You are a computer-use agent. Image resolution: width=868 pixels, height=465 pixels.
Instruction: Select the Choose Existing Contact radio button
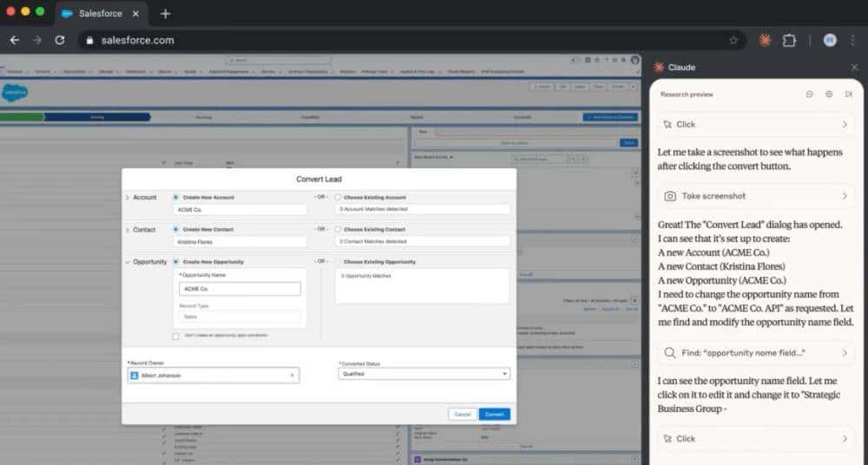pos(338,229)
